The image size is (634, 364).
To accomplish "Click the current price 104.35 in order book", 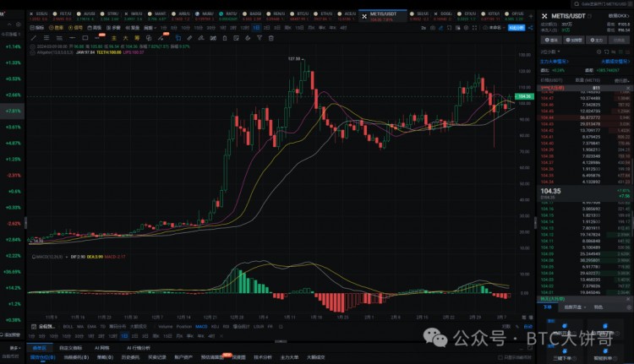I will 553,192.
